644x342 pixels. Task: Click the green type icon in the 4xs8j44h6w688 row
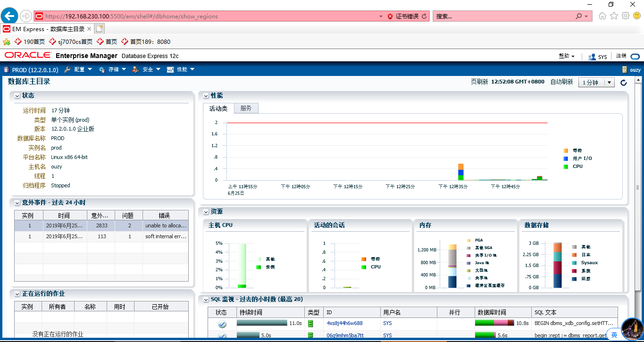[x=310, y=324]
